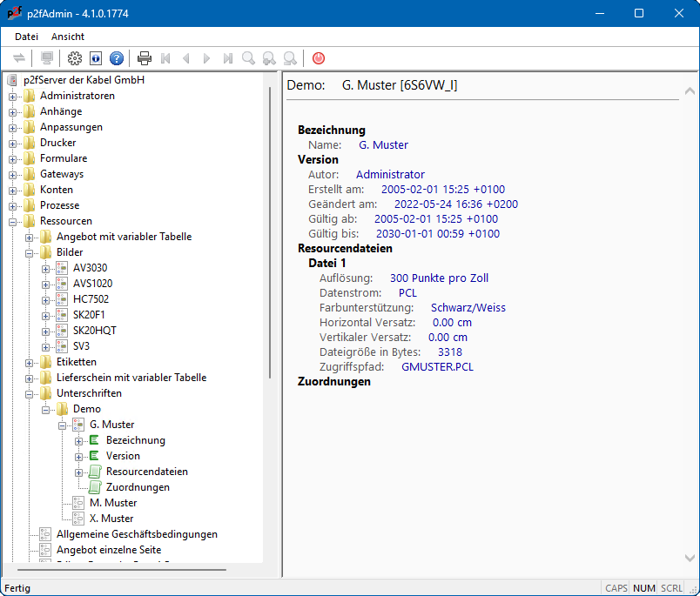Screen dimensions: 700x596
Task: Expand the Administratoren folder
Action: 13,96
